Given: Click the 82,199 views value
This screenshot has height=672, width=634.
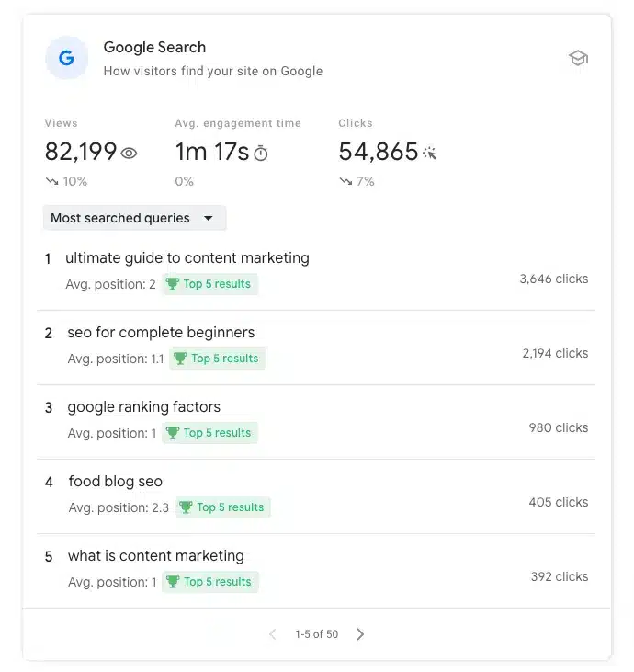Looking at the screenshot, I should 81,152.
